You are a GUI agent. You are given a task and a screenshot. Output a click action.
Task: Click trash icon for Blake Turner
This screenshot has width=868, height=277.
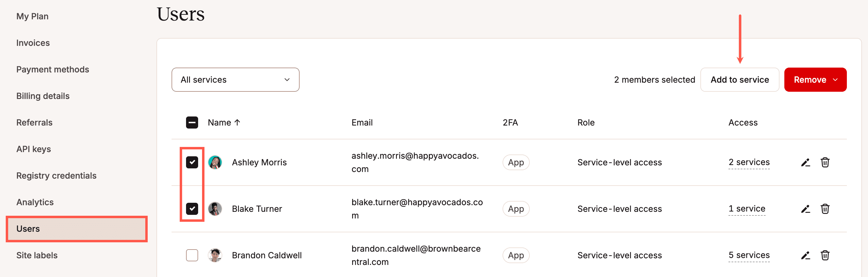[825, 209]
